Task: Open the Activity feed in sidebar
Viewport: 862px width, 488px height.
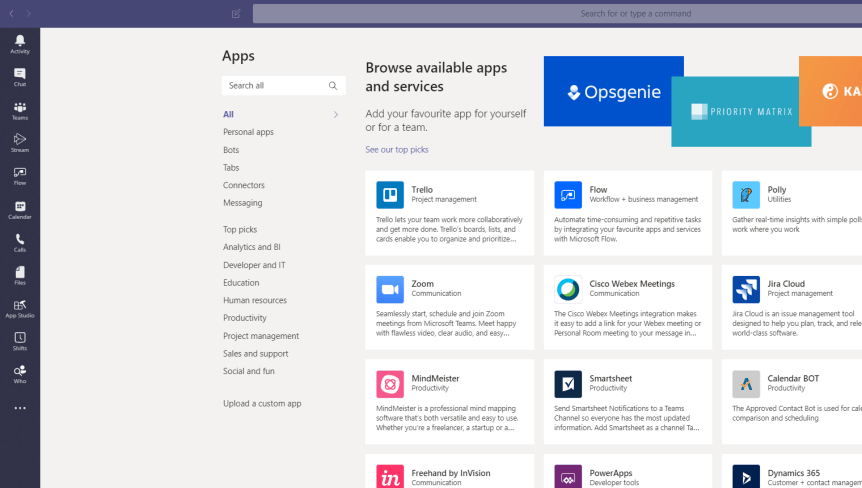Action: 20,44
